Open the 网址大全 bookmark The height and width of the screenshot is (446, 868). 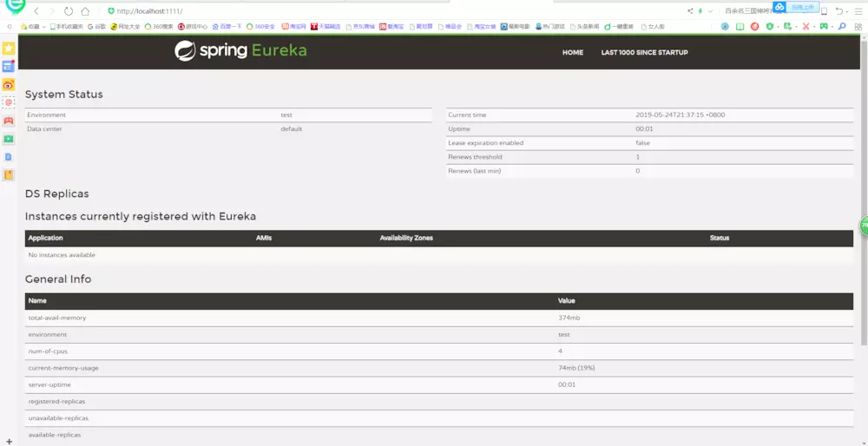tap(125, 26)
